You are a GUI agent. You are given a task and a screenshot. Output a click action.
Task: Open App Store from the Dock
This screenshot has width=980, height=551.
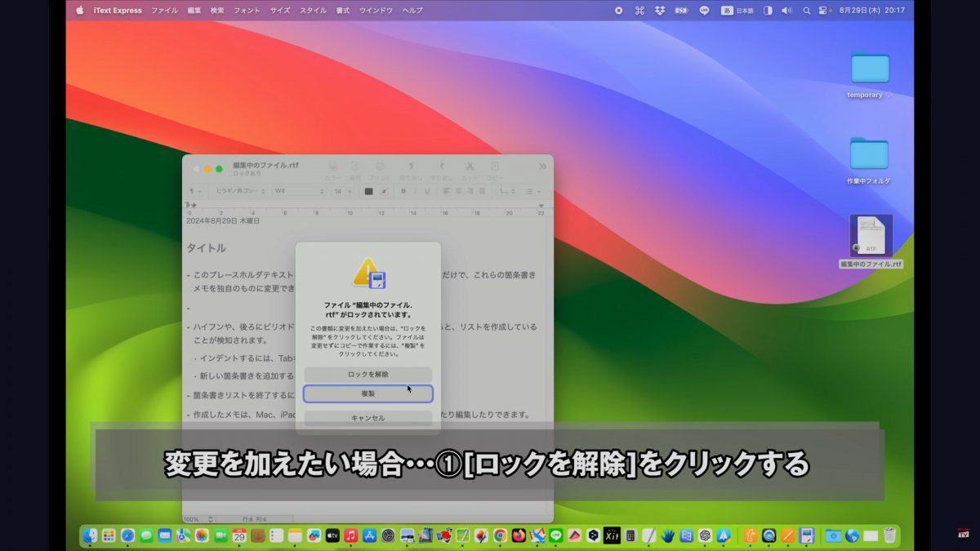coord(370,535)
